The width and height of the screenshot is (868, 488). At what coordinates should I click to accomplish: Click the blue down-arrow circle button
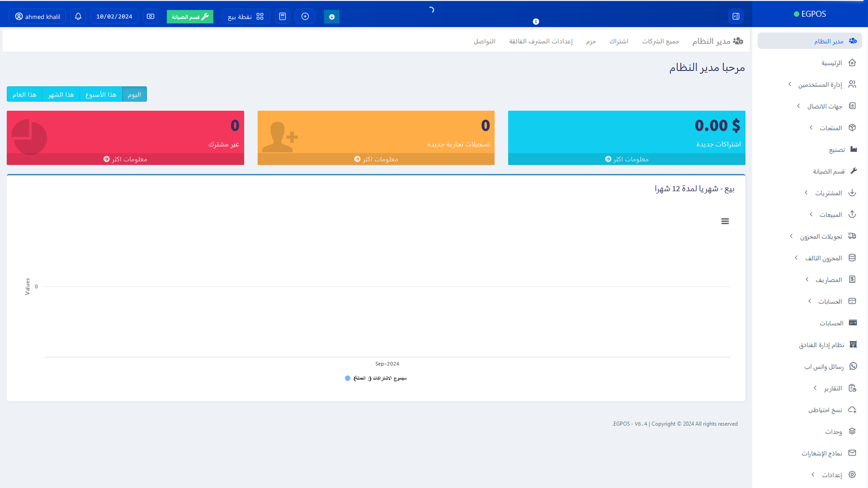(x=331, y=17)
